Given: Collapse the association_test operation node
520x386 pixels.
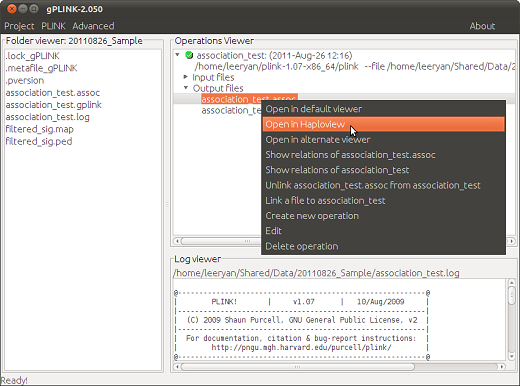Looking at the screenshot, I should (x=178, y=55).
